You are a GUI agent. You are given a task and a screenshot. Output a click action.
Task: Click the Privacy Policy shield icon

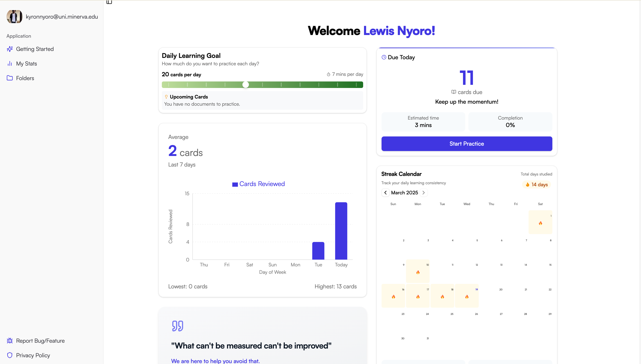tap(10, 355)
